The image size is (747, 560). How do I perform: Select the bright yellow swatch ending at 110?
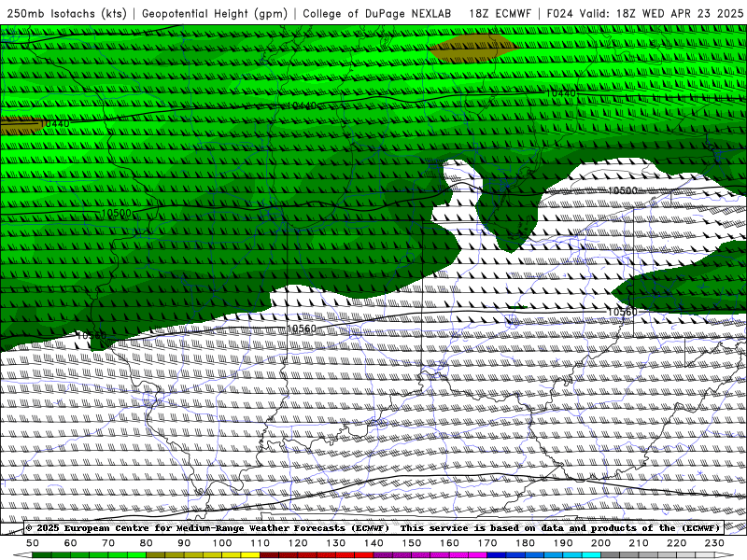[x=250, y=555]
